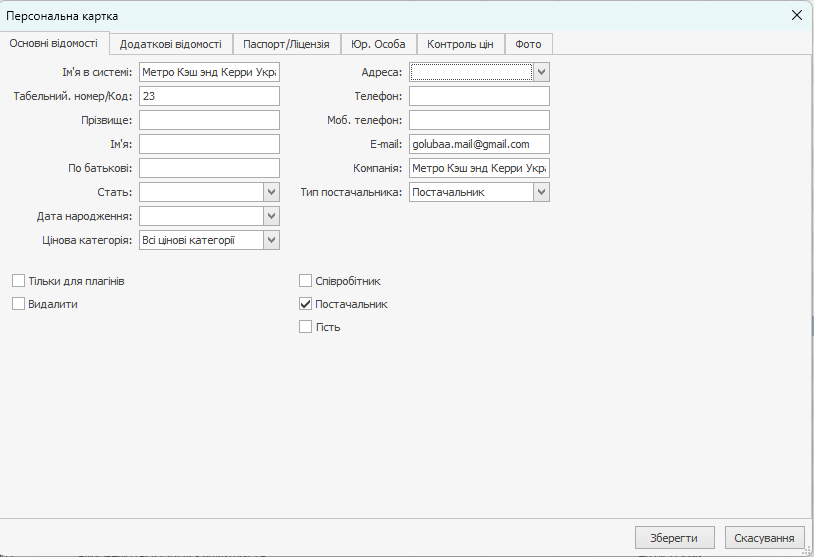Image resolution: width=814 pixels, height=557 pixels.
Task: Select the Контроль цін tab
Action: pos(460,44)
